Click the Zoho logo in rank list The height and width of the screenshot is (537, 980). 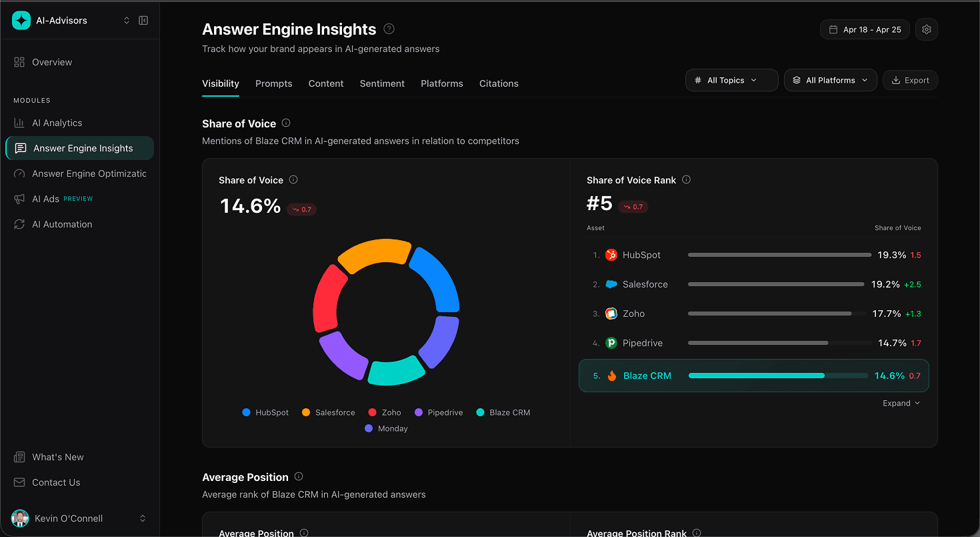click(x=611, y=314)
